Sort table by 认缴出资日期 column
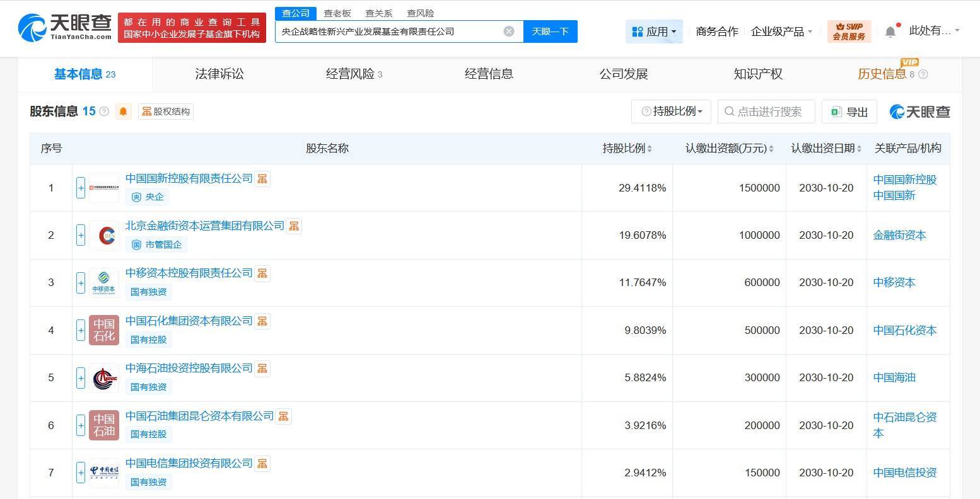The image size is (980, 499). click(859, 149)
